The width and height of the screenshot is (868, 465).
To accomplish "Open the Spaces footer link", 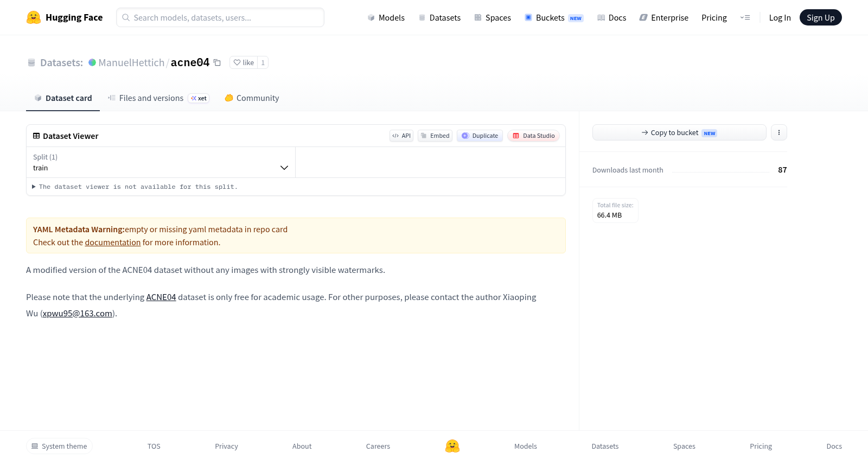I will click(x=684, y=446).
